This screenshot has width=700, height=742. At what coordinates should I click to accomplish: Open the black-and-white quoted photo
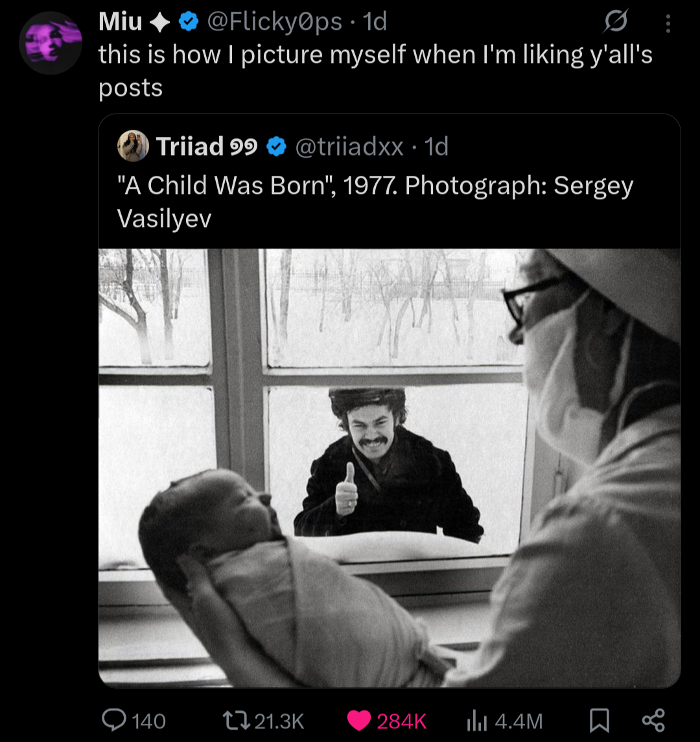[x=389, y=467]
